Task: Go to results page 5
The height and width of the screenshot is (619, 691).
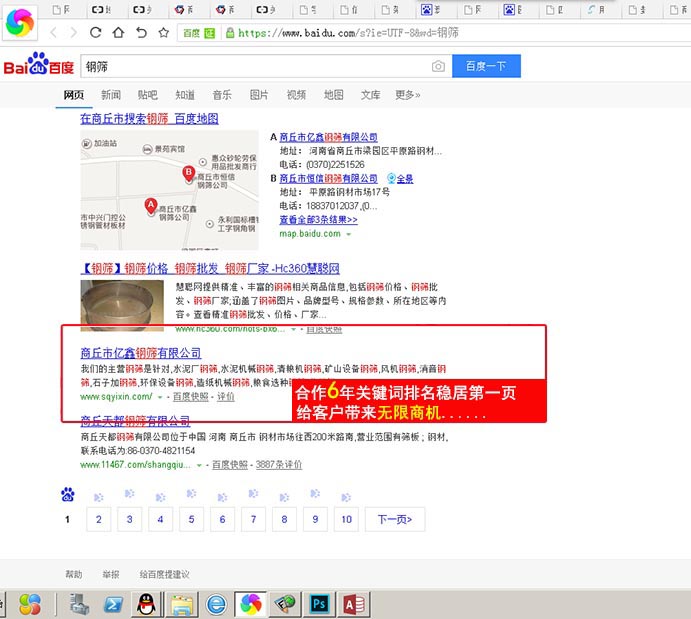Action: click(191, 519)
